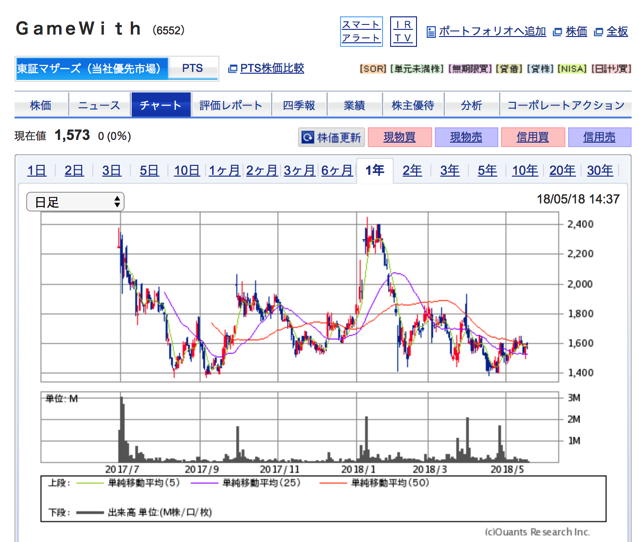639x542 pixels.
Task: Switch to PTS market
Action: (x=193, y=68)
